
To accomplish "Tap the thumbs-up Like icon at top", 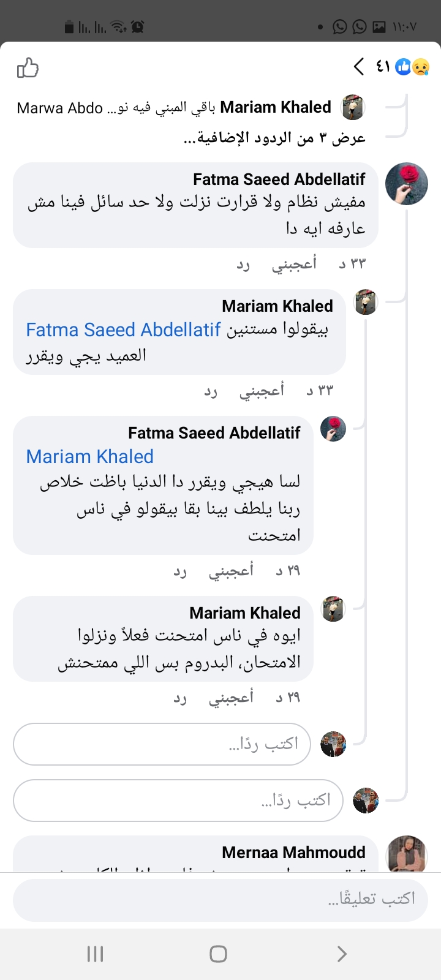I will [x=28, y=69].
